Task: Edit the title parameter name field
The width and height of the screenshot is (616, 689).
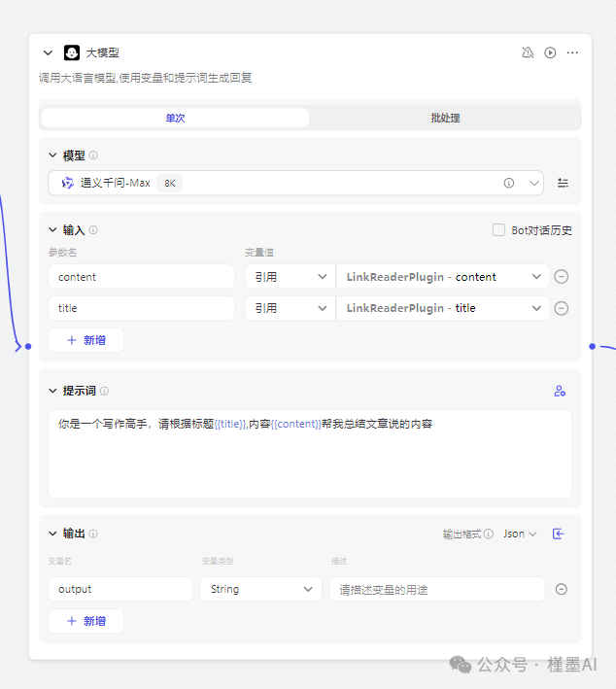Action: pos(141,308)
